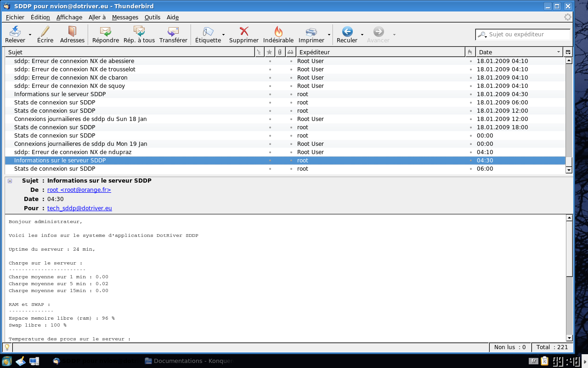588x368 pixels.
Task: Open the Étiquette dropdown arrow
Action: [x=224, y=35]
